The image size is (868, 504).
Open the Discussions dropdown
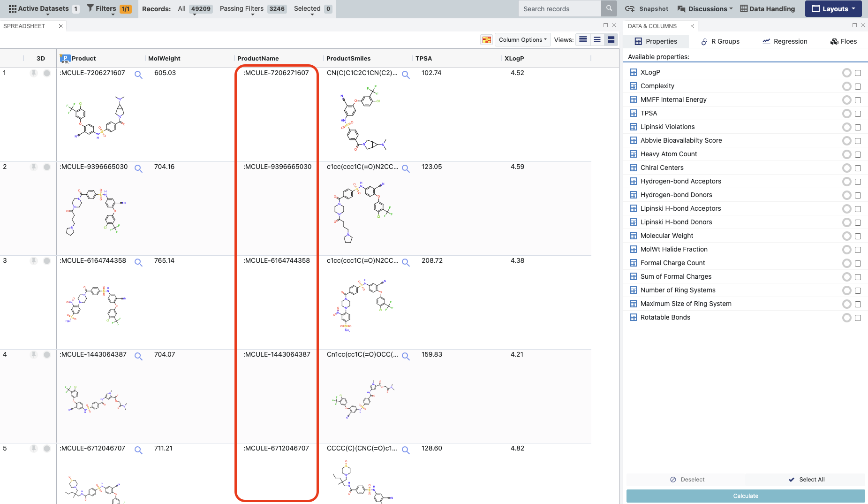705,9
